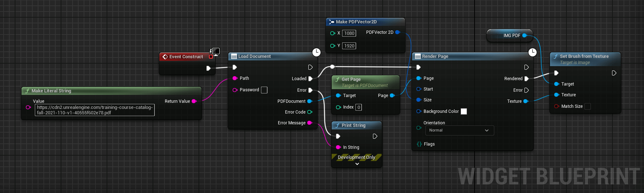
Task: Select Set Brush from Texture node title
Action: coord(584,56)
